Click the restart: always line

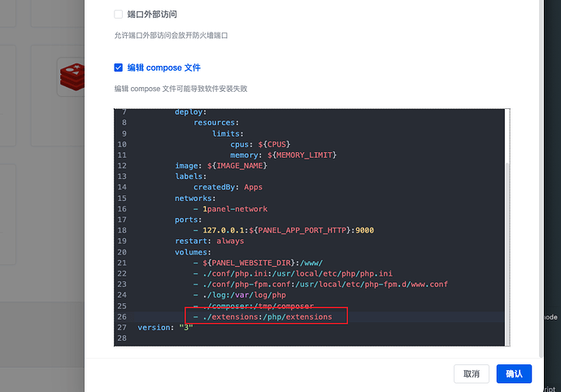209,241
